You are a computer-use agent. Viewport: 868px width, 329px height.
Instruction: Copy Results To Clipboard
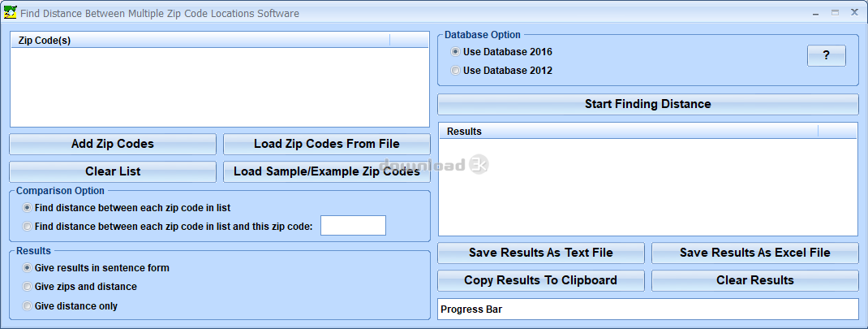click(x=541, y=280)
